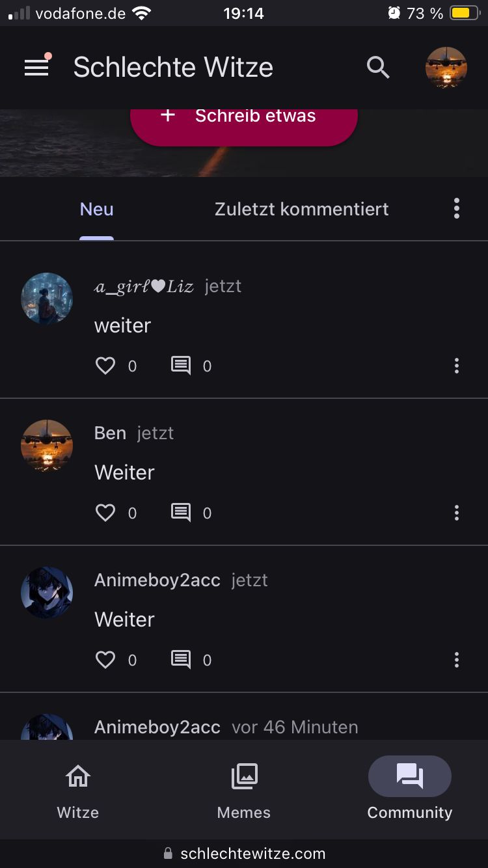Switch to the Neu tab
This screenshot has width=488, height=868.
pos(96,210)
